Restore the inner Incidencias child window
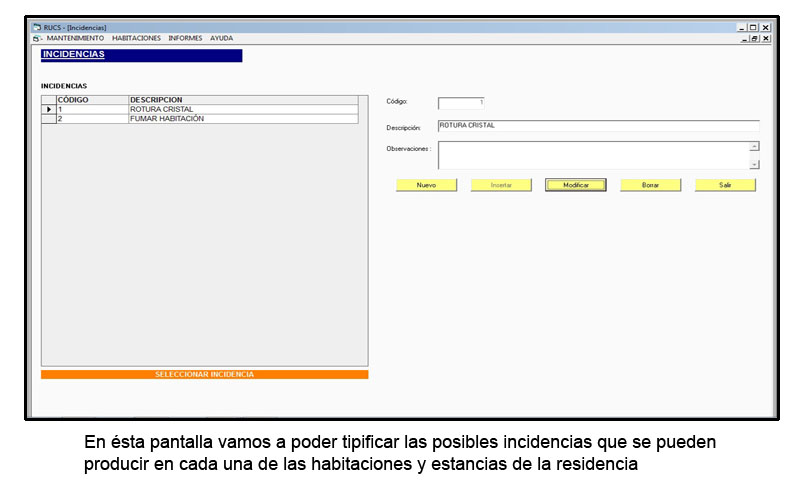The image size is (800, 500). 754,39
